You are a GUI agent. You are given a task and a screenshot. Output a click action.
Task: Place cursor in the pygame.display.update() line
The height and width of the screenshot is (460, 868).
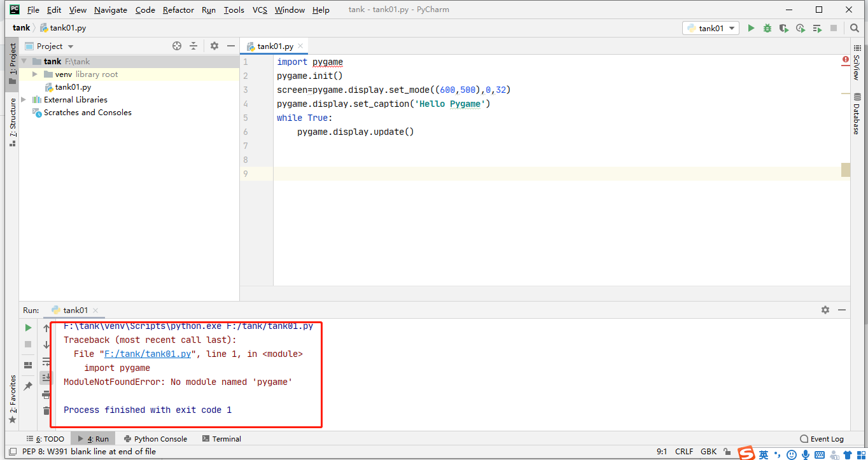click(355, 132)
